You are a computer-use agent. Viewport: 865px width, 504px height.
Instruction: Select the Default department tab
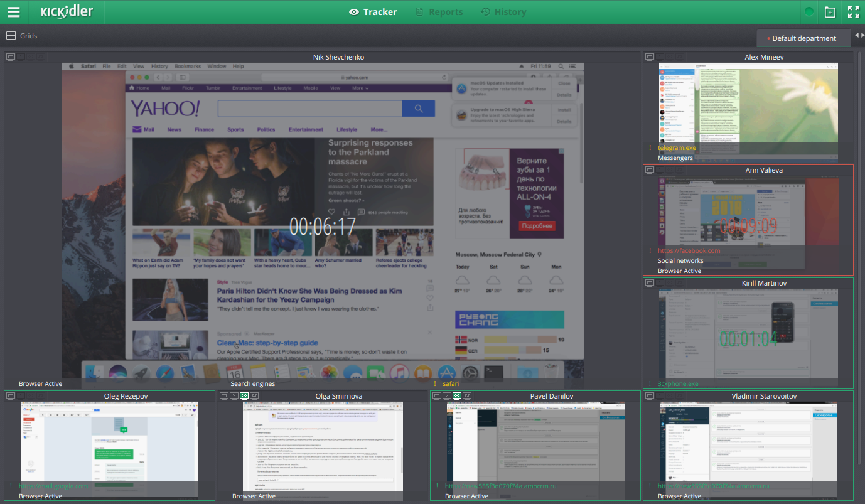[x=803, y=38]
